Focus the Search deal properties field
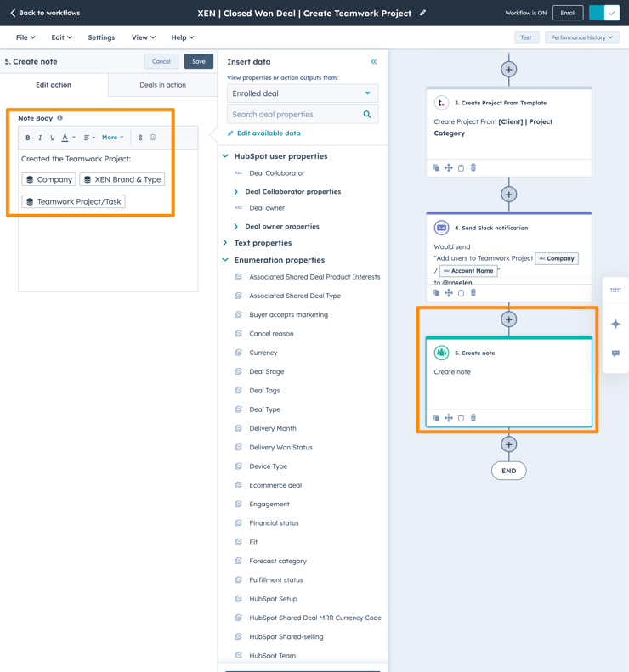The image size is (629, 672). (303, 115)
